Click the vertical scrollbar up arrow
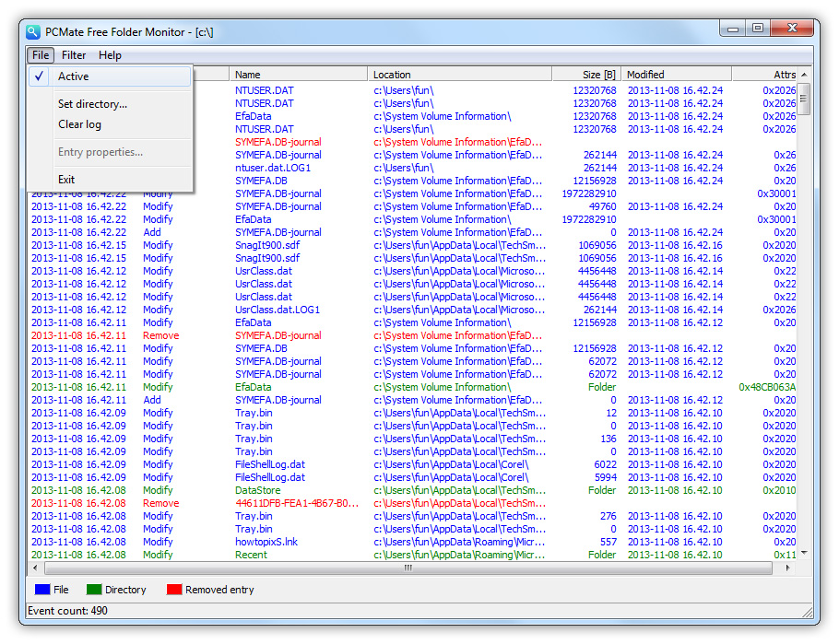The height and width of the screenshot is (644, 839). (803, 75)
